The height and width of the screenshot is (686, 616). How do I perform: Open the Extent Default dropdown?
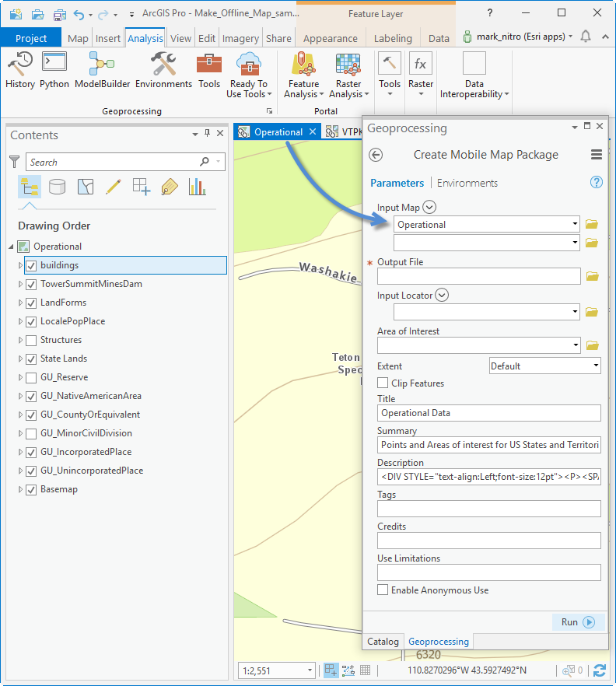tap(596, 366)
